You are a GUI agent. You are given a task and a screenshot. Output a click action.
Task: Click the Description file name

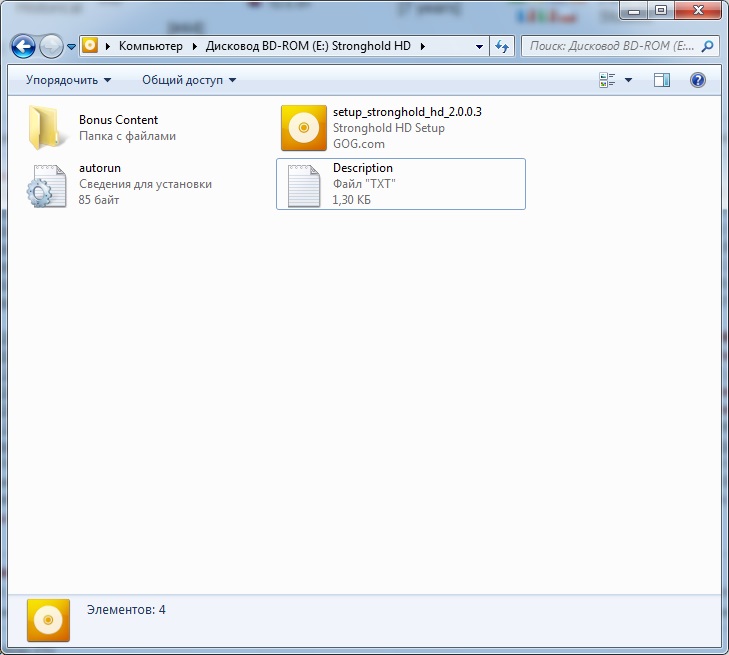[363, 168]
